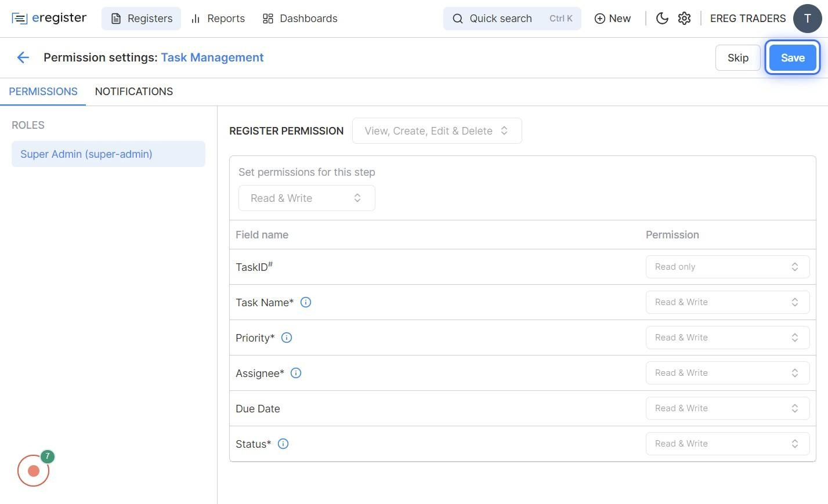Screen dimensions: 828x504
Task: Change the Due Date permission dropdown
Action: point(727,408)
